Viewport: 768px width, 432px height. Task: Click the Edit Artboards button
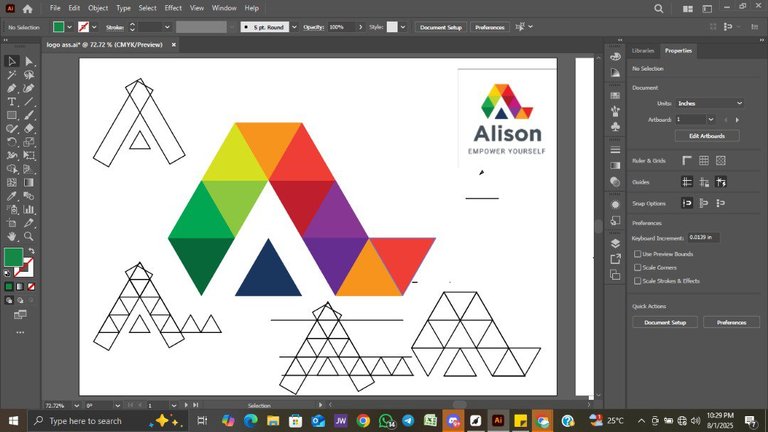pyautogui.click(x=707, y=136)
